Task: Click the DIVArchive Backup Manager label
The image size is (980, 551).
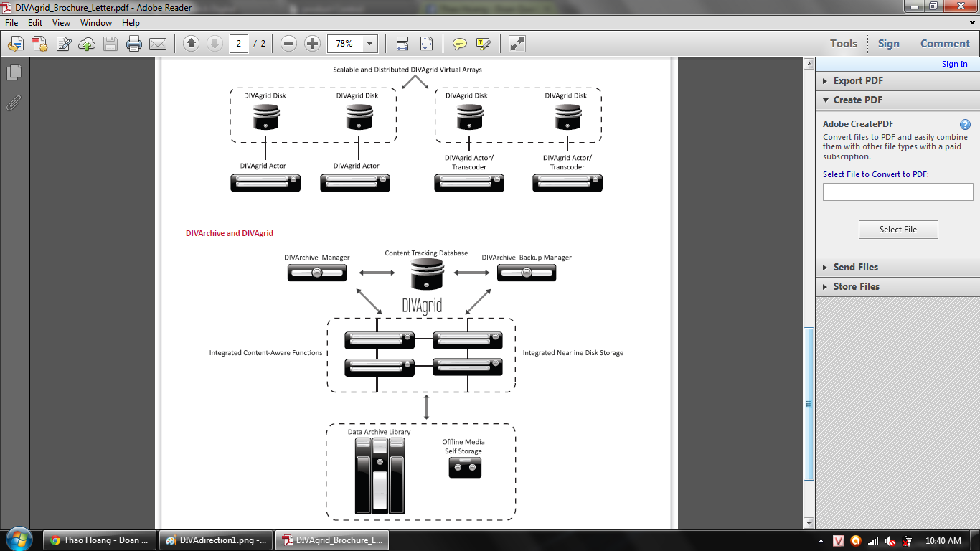Action: [527, 258]
